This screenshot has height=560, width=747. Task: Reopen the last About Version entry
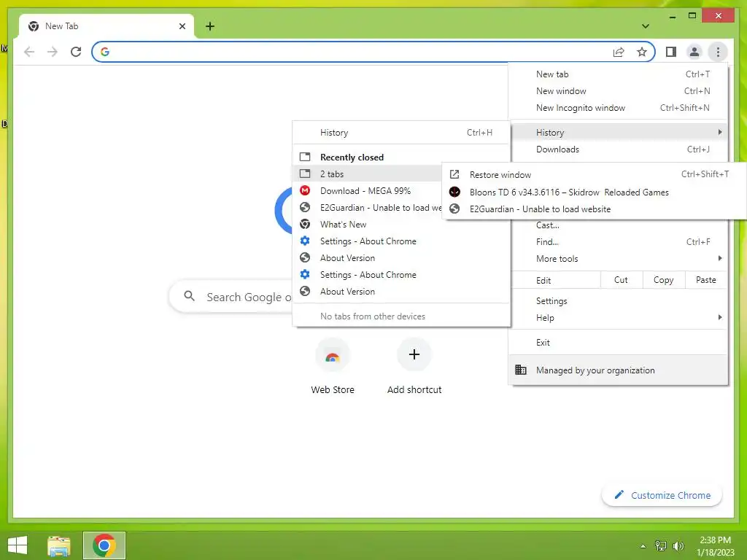[x=401, y=292]
